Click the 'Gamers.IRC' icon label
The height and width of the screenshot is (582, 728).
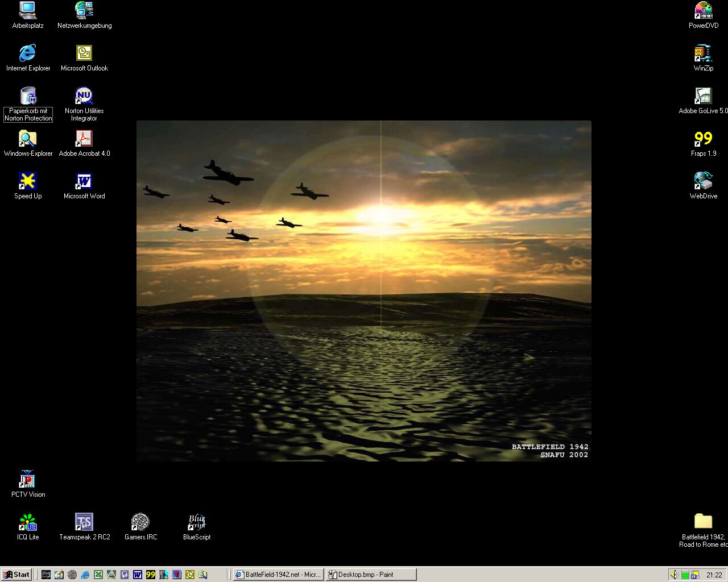pos(140,537)
